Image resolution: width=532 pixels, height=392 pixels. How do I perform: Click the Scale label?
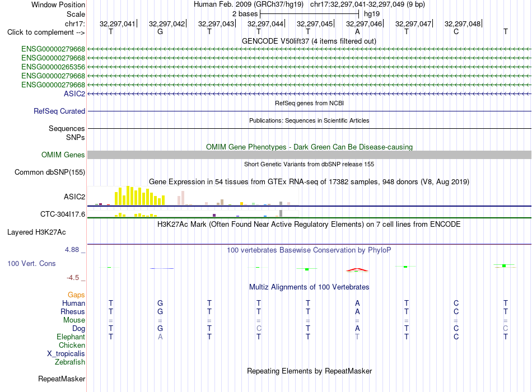point(76,14)
